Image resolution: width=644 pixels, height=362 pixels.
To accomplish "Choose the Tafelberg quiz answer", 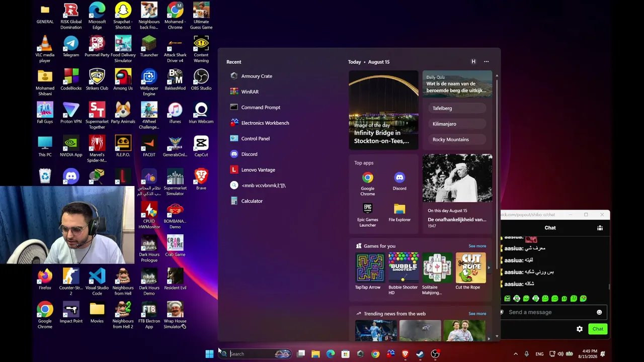I will click(x=457, y=108).
